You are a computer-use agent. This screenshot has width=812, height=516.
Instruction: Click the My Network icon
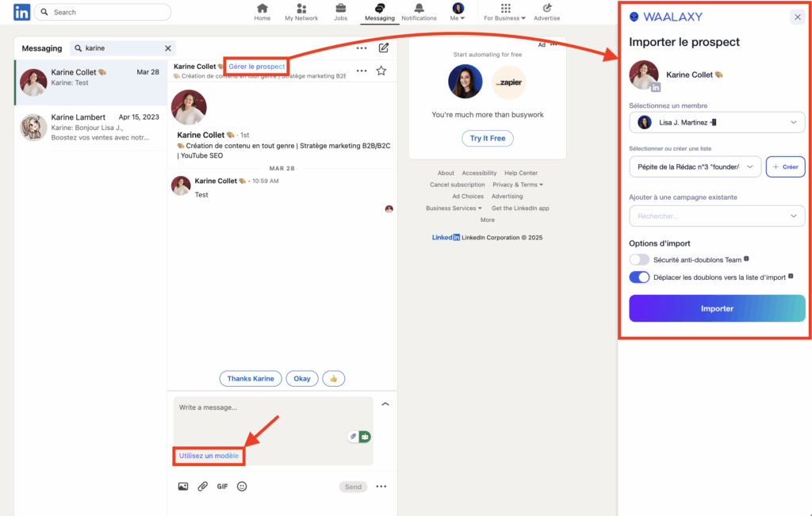click(x=301, y=10)
